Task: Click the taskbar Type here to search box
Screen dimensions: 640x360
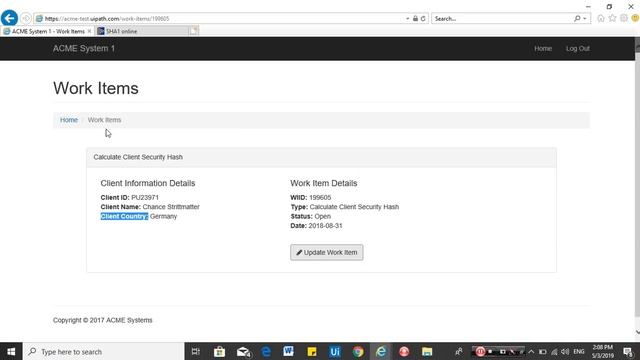Action: (x=104, y=351)
